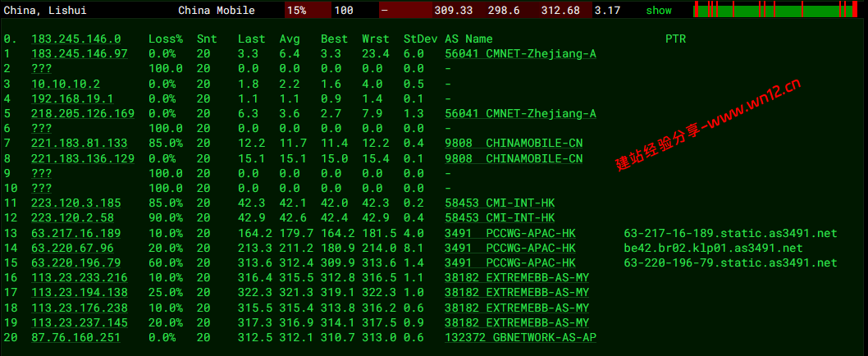Click the green-red packet loss timeline bar
Screen dimensions: 868x356
[x=775, y=11]
